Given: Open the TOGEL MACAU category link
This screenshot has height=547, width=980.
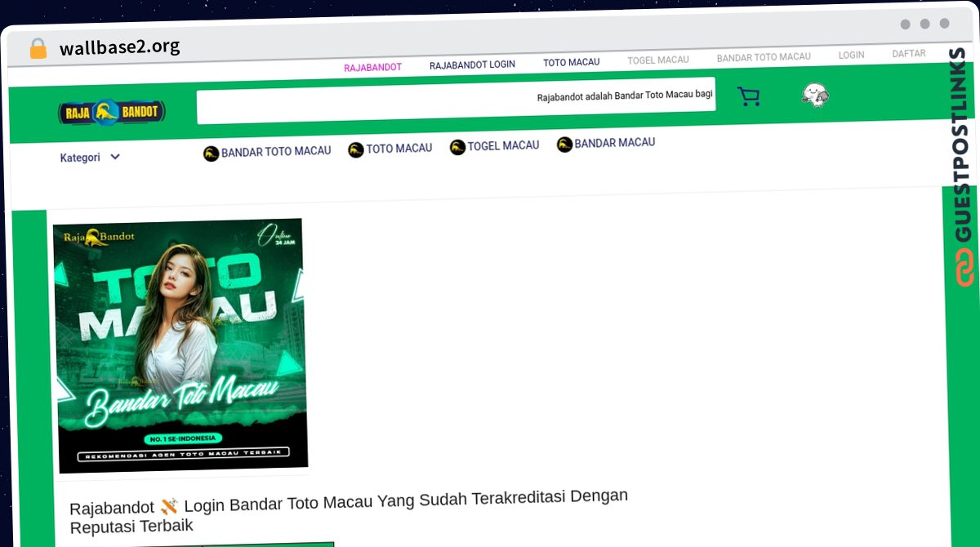Looking at the screenshot, I should 503,146.
